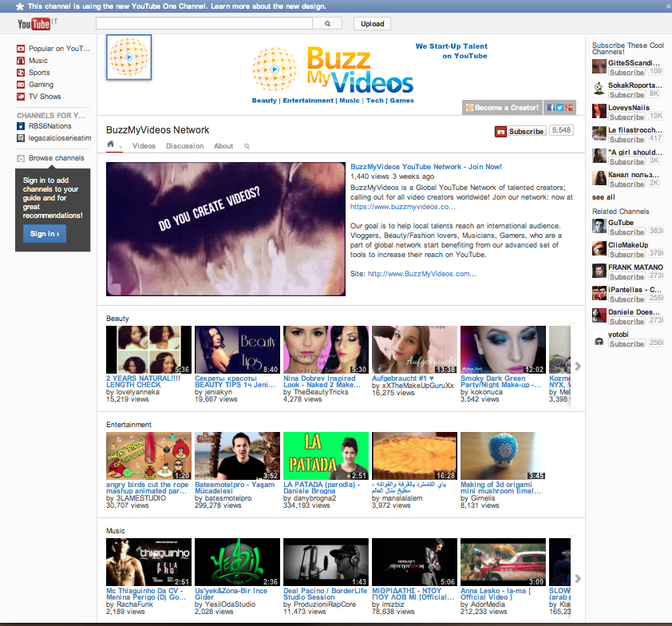Show next videos in Music row
Image resolution: width=672 pixels, height=626 pixels.
tap(578, 578)
